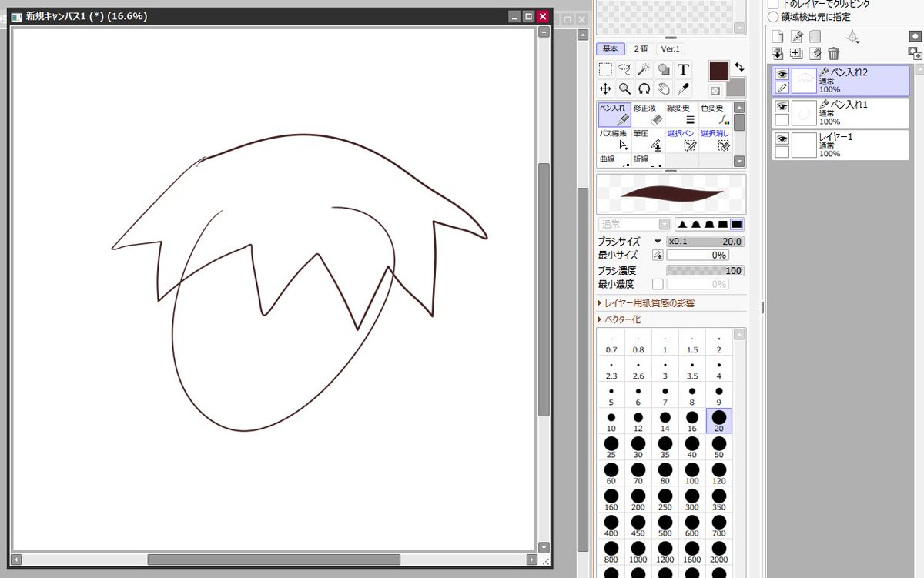Swap foreground and background colors arrows
Screen dimensions: 924x578
click(739, 68)
